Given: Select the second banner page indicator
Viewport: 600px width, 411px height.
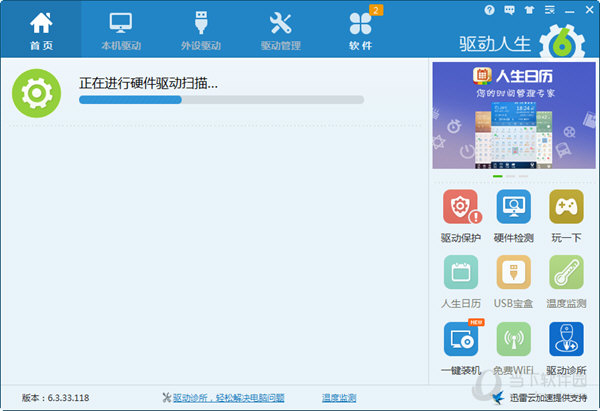Looking at the screenshot, I should pyautogui.click(x=510, y=176).
